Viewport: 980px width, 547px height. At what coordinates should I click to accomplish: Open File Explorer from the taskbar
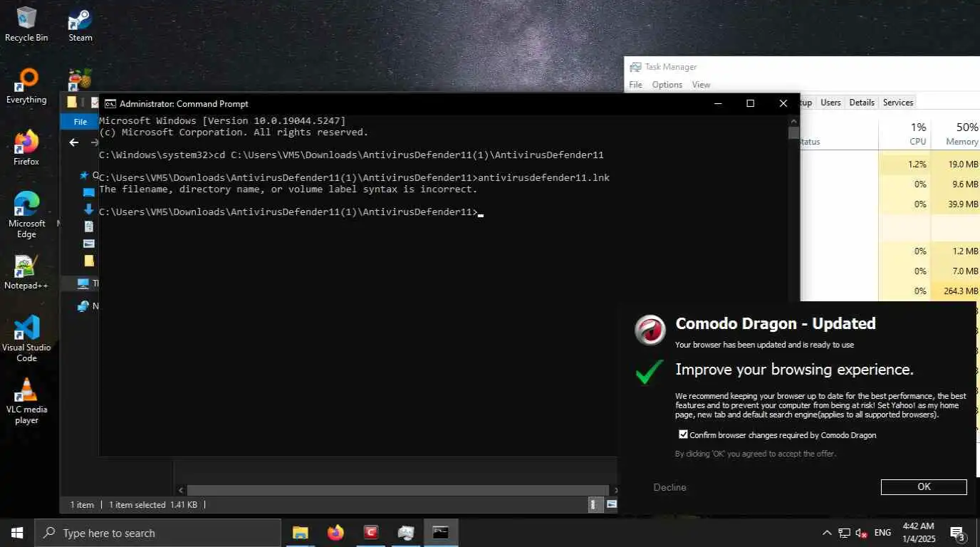coord(301,533)
